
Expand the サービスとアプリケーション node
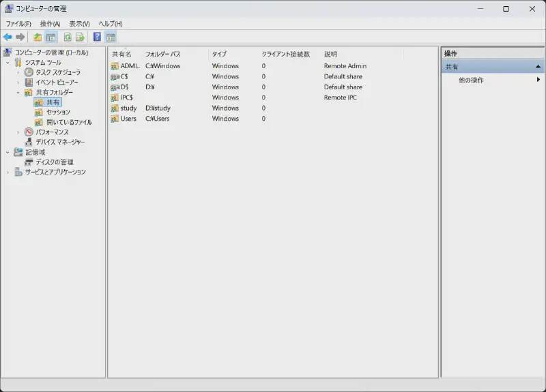point(8,172)
